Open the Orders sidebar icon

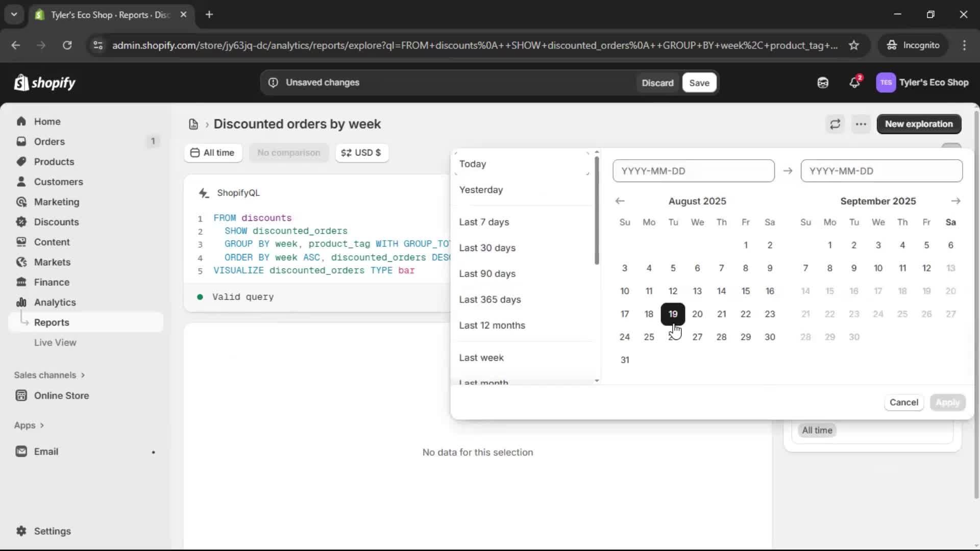[21, 141]
